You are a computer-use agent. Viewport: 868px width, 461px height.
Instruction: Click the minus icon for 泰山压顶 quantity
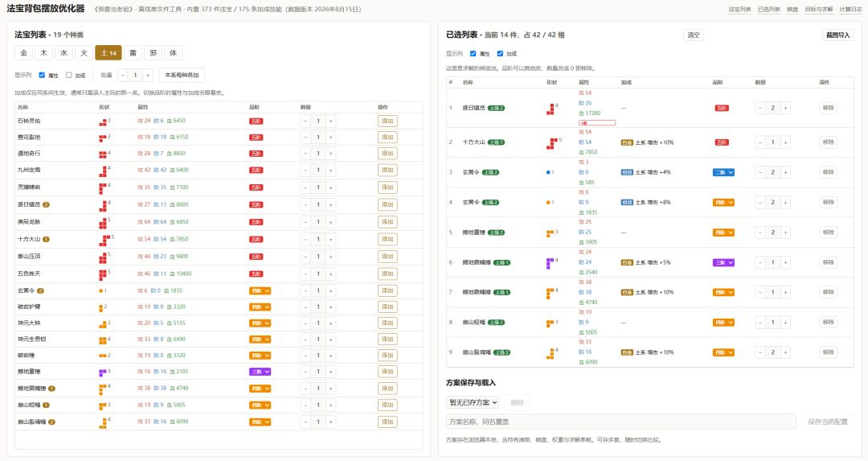(x=305, y=257)
